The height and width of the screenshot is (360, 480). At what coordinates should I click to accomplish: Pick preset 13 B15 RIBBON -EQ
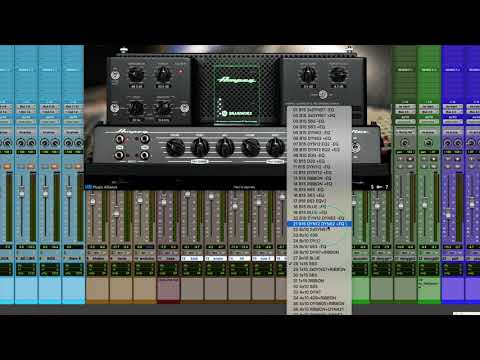click(319, 178)
